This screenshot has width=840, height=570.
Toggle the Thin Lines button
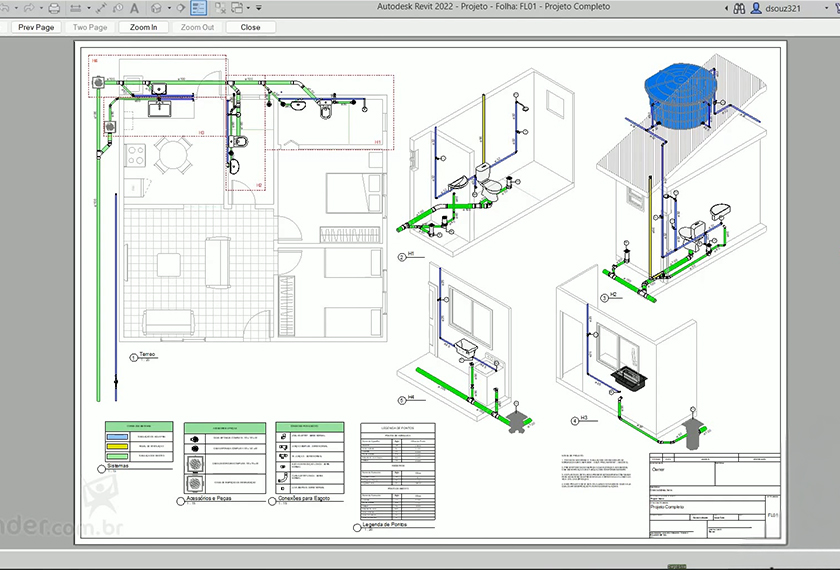tap(198, 8)
